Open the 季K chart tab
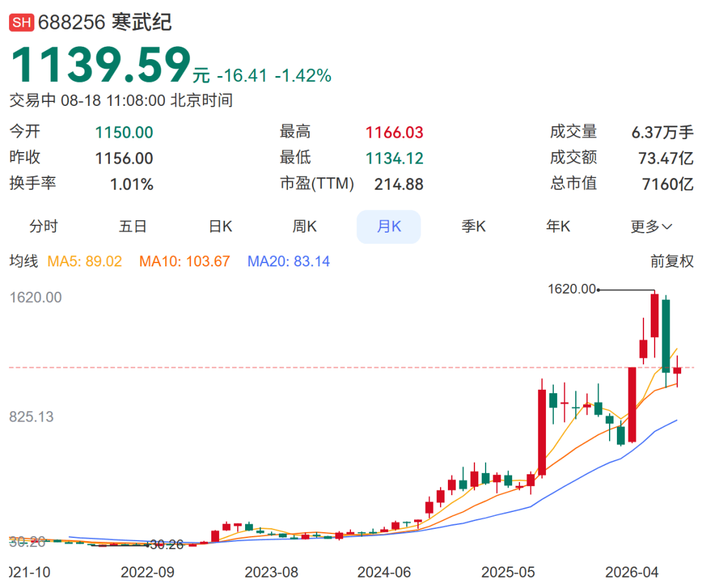 [474, 227]
